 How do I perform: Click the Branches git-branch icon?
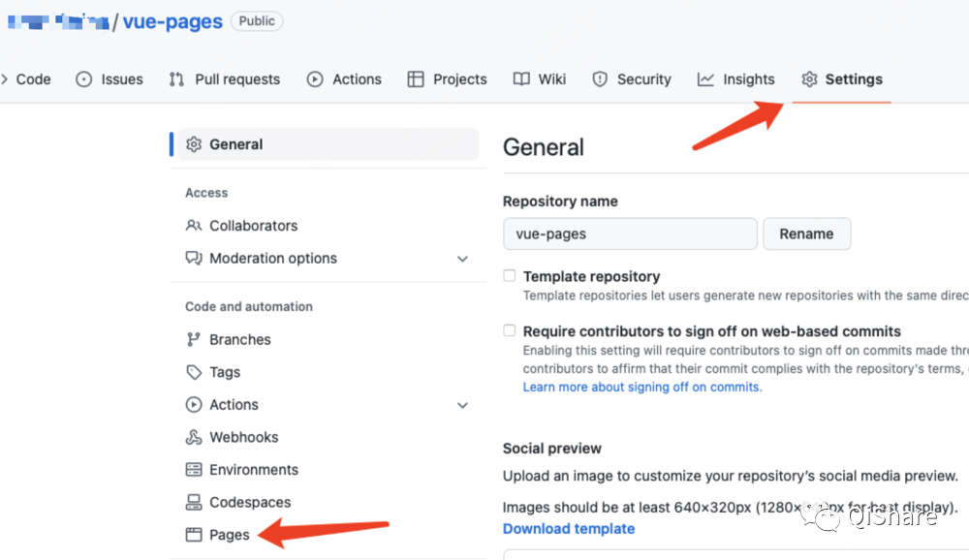[x=194, y=339]
